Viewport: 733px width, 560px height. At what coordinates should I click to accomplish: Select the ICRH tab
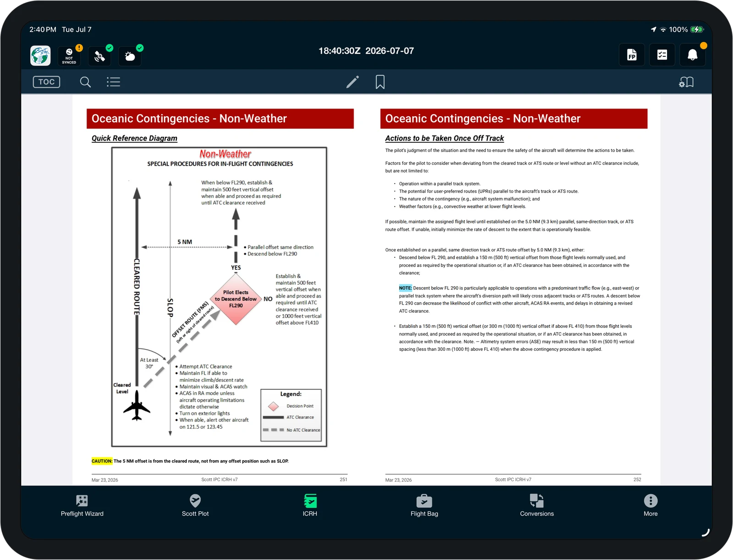(310, 506)
